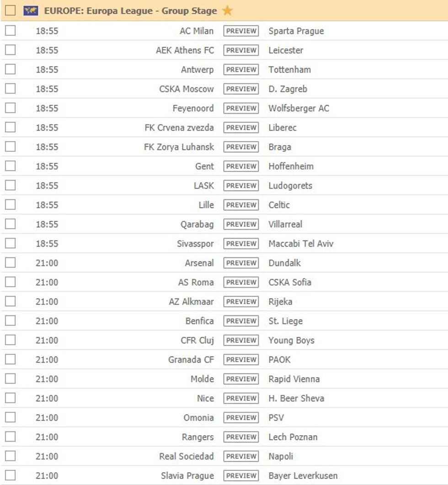Select the Bayer Leverkusen team name
The image size is (448, 485).
click(x=303, y=476)
